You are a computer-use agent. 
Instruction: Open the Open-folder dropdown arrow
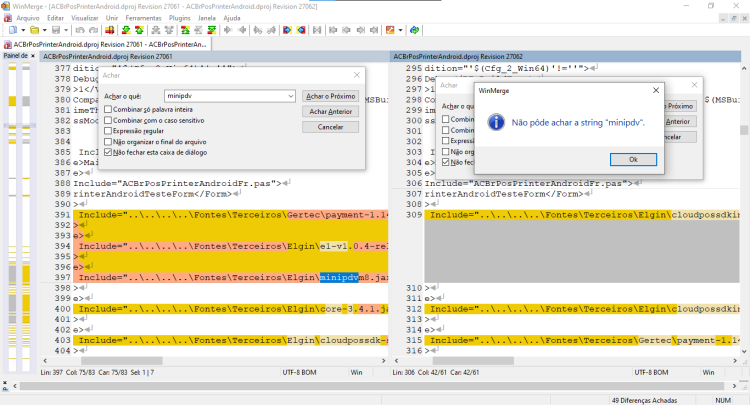coord(44,30)
